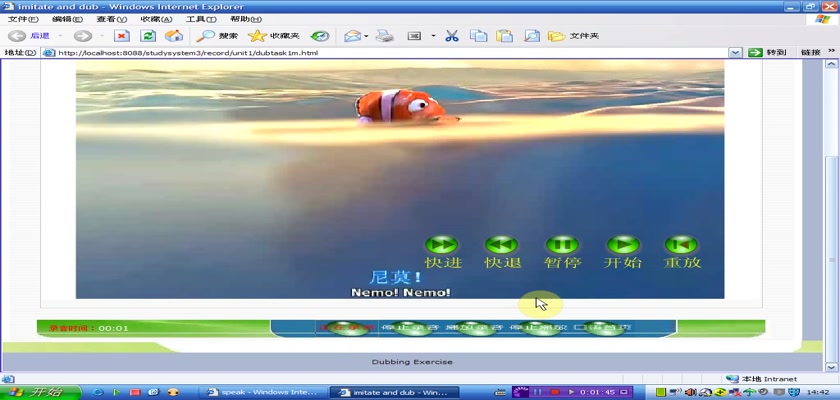Image resolution: width=840 pixels, height=400 pixels.
Task: Click the Dubbing Exercise footer text
Action: pos(412,362)
